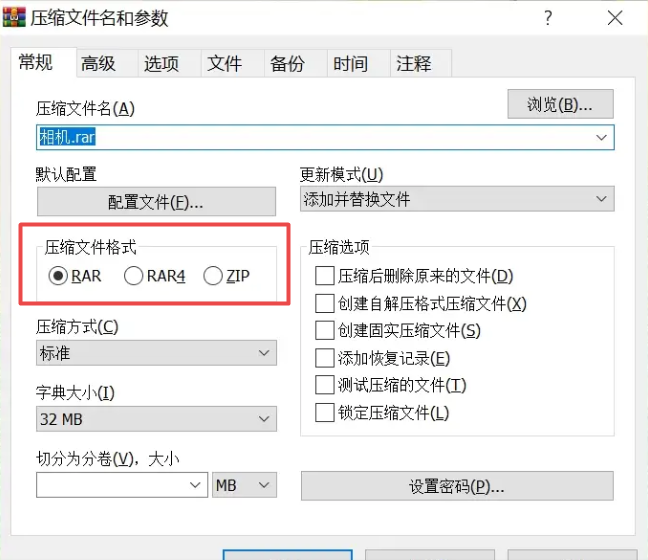Open the 更新模式 dropdown
648x560 pixels.
[457, 199]
